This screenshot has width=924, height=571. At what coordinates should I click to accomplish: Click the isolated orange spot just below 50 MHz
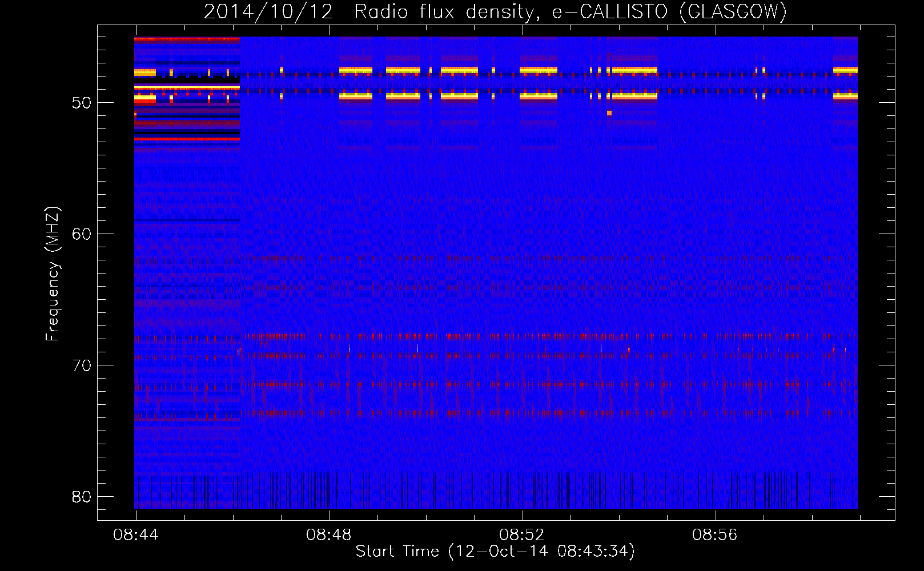(609, 113)
